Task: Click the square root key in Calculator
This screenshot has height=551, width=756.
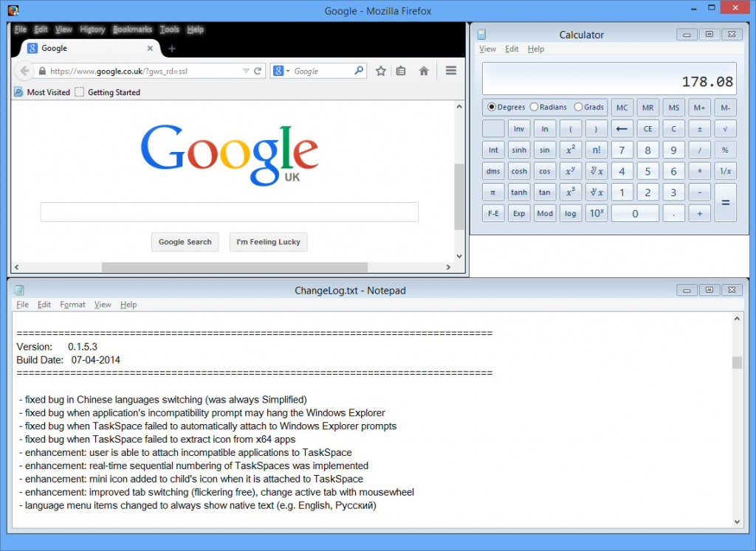Action: coord(725,128)
